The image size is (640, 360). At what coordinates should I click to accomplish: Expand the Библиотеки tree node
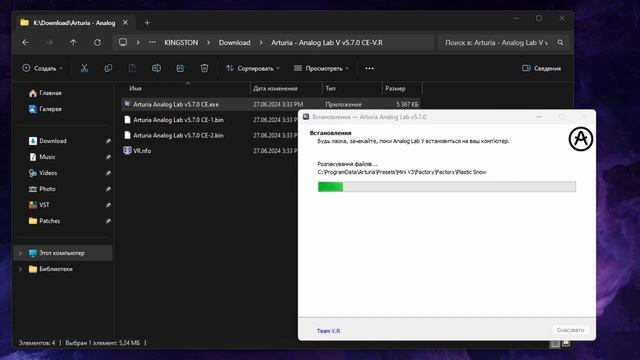click(x=20, y=269)
